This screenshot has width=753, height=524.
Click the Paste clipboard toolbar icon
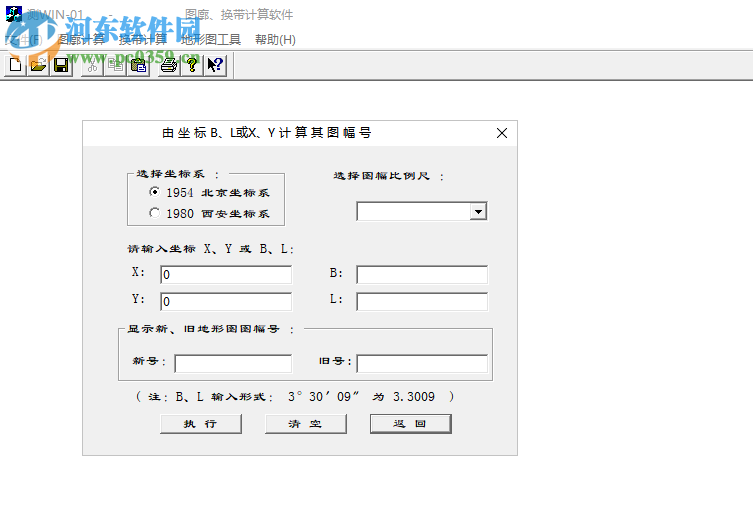[139, 65]
